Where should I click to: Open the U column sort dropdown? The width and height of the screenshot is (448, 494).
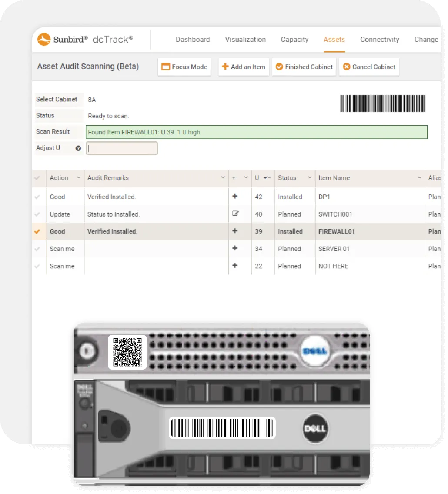[x=267, y=178]
